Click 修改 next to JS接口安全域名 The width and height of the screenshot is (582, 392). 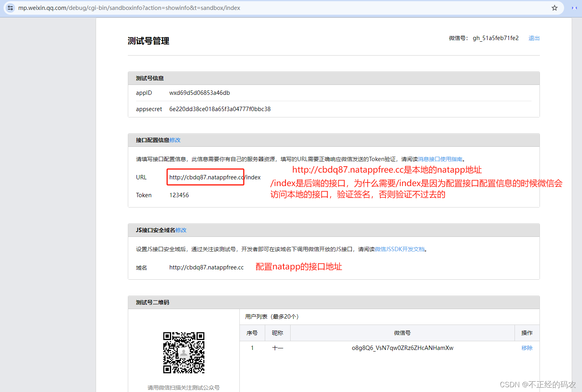click(181, 230)
